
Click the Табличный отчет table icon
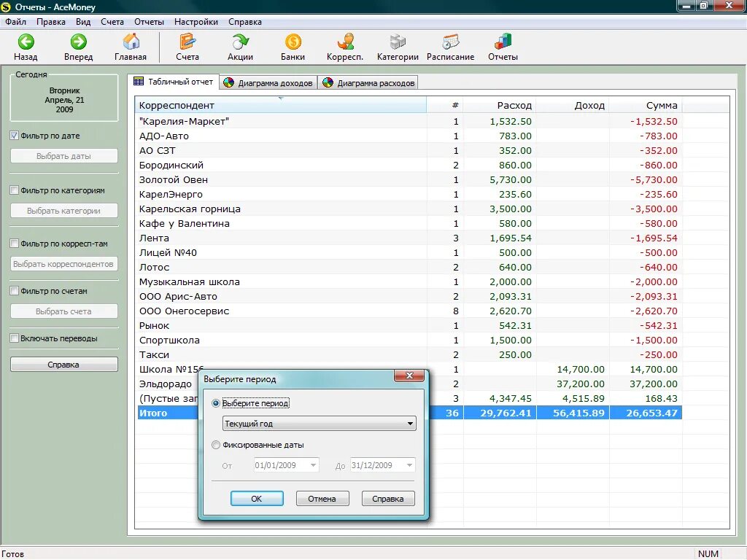tap(139, 82)
